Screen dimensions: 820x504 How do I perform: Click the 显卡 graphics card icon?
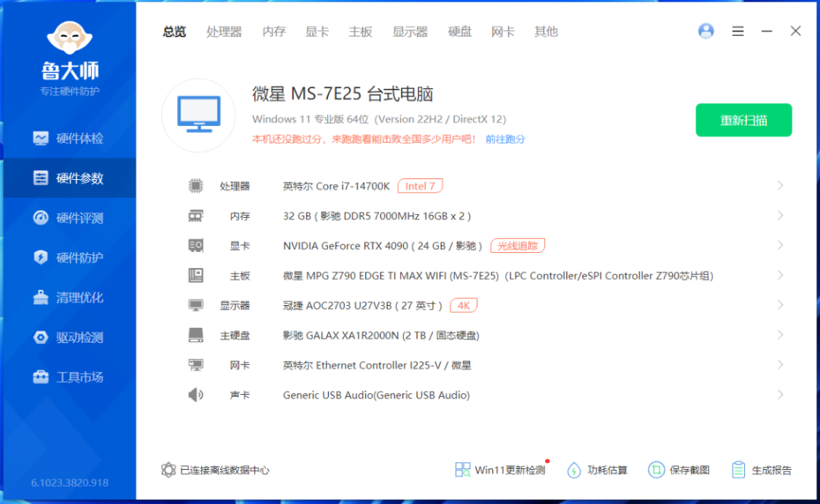[x=196, y=245]
